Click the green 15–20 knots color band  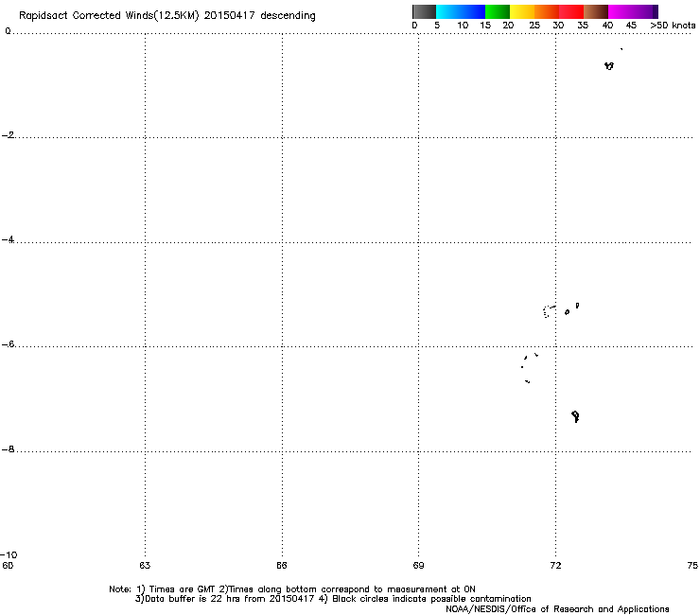pyautogui.click(x=498, y=11)
